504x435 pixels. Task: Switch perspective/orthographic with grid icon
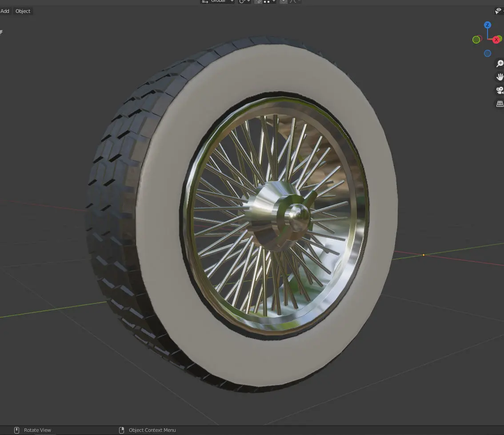click(x=500, y=104)
